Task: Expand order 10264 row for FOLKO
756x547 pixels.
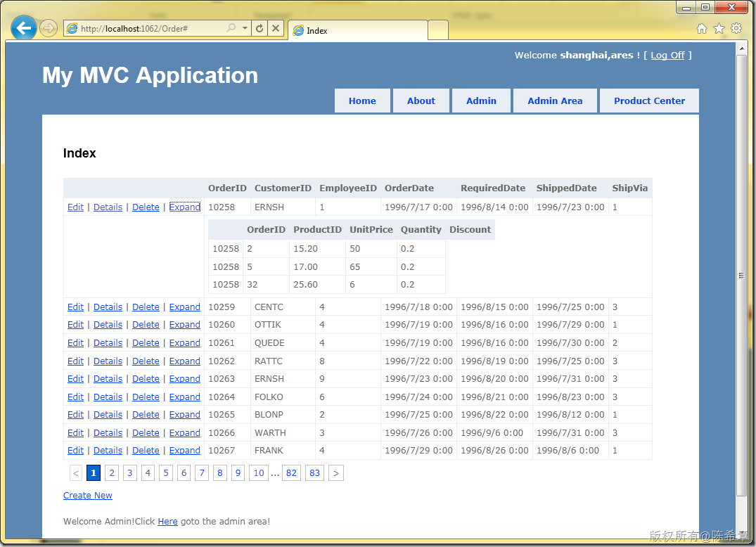Action: pos(185,397)
